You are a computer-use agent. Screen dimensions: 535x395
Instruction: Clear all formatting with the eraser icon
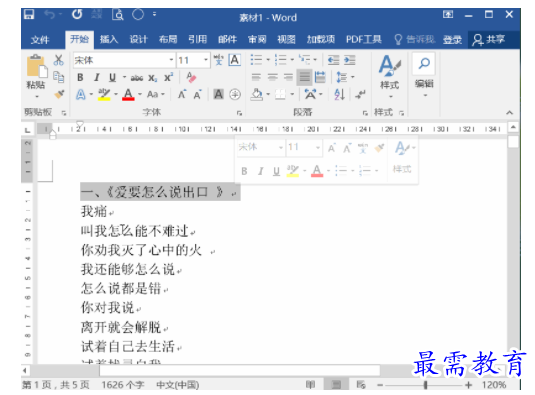[x=191, y=77]
